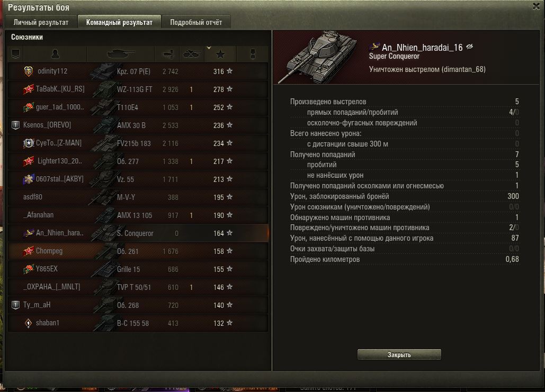Click the Закрыть button
The height and width of the screenshot is (392, 545).
pyautogui.click(x=399, y=354)
